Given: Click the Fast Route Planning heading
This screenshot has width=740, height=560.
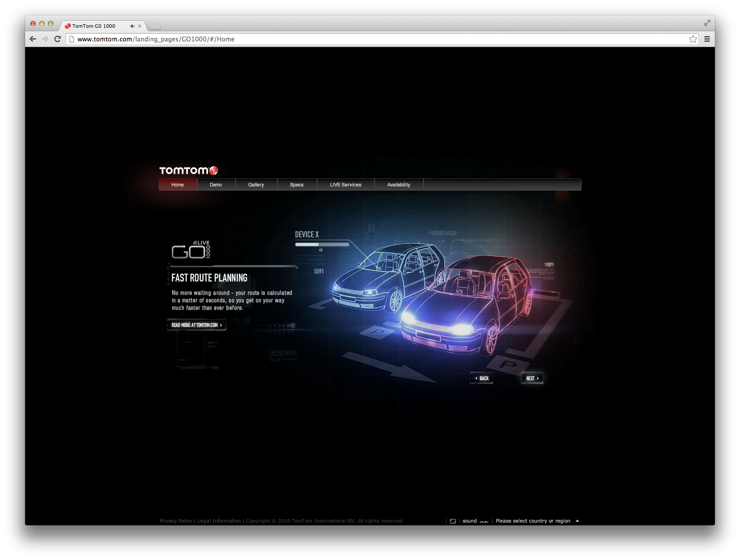Looking at the screenshot, I should point(209,278).
